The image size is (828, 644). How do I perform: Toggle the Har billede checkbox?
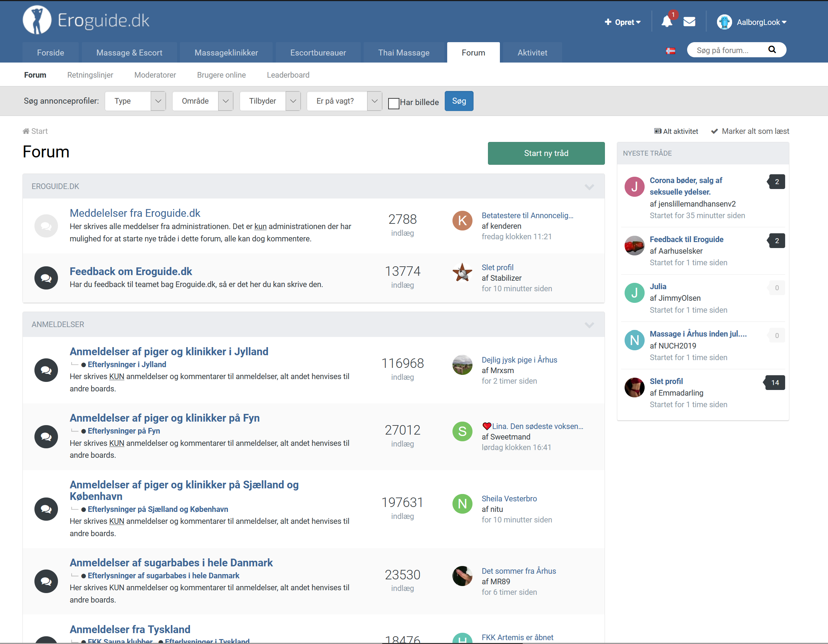pos(393,103)
